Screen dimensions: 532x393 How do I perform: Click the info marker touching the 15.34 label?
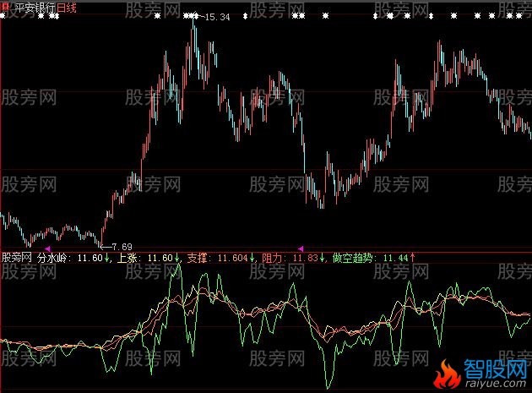pos(195,15)
